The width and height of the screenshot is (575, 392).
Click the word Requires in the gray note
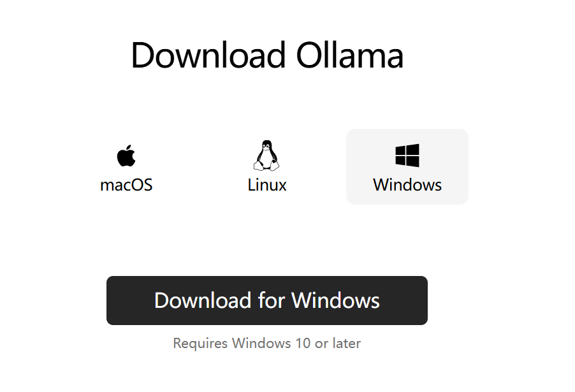200,343
